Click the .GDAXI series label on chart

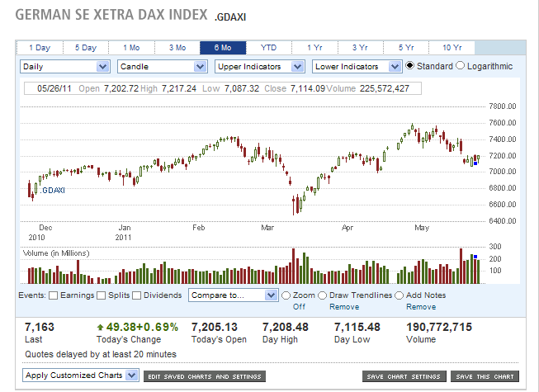click(52, 191)
